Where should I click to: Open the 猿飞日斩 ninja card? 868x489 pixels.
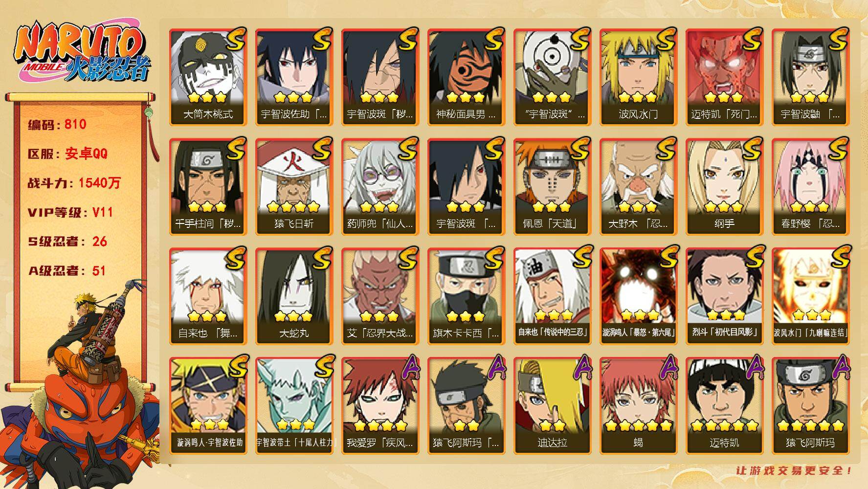pos(294,187)
